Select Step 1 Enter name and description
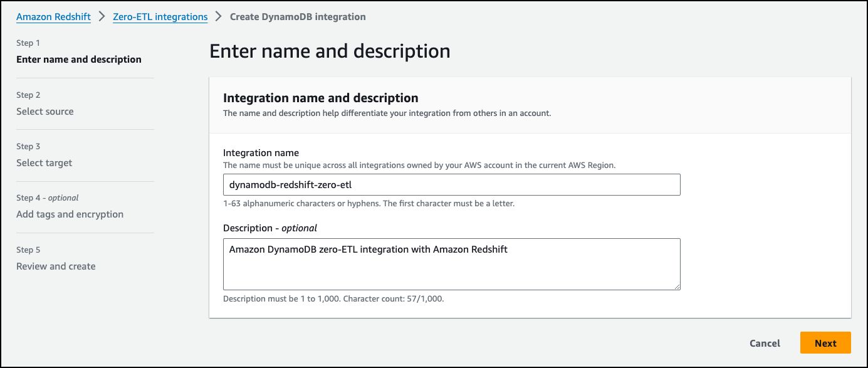The height and width of the screenshot is (368, 868). pos(79,60)
